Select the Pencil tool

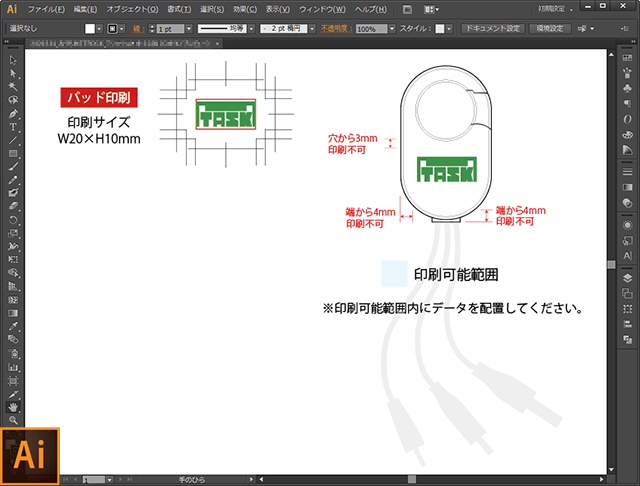13,180
